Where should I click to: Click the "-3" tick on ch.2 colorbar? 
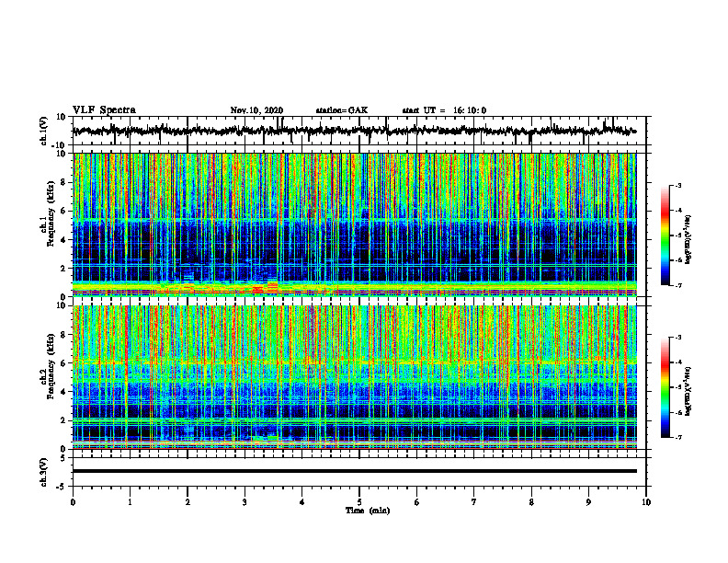click(678, 338)
